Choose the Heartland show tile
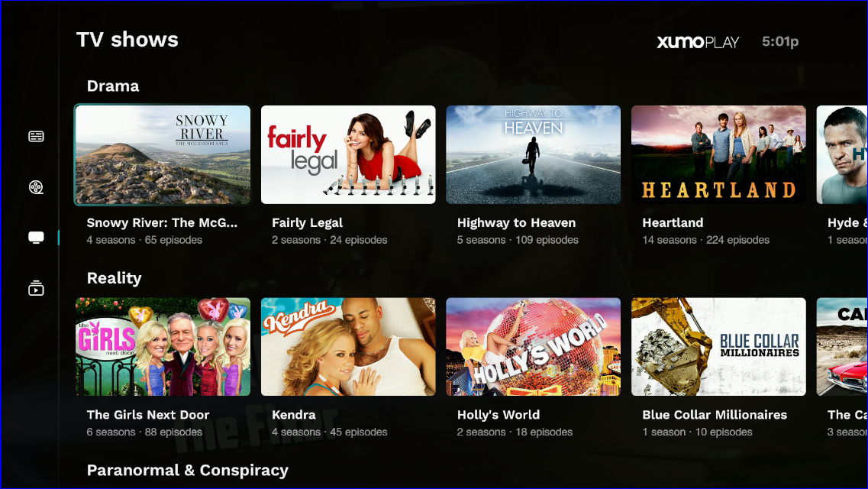Image resolution: width=868 pixels, height=489 pixels. click(x=718, y=155)
